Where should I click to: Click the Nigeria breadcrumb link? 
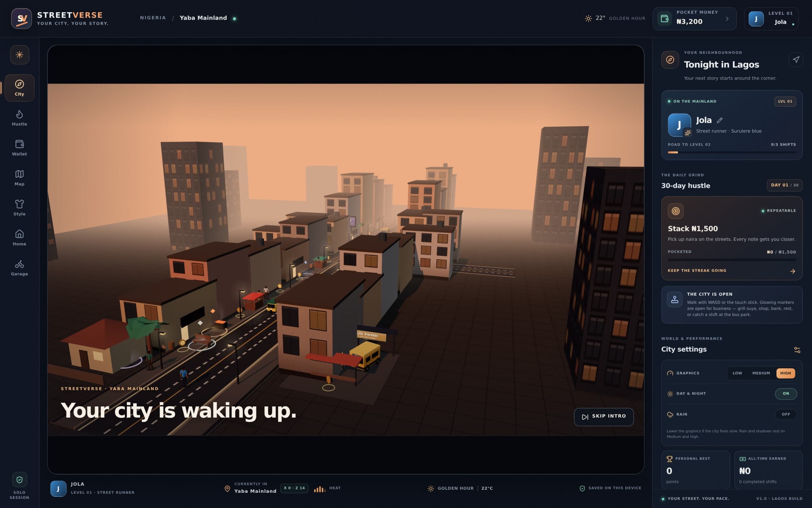tap(153, 18)
